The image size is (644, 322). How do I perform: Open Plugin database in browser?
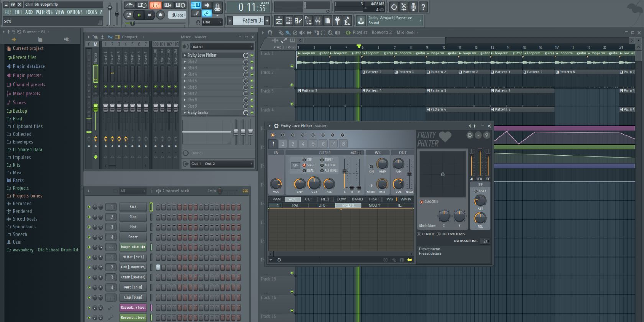29,66
